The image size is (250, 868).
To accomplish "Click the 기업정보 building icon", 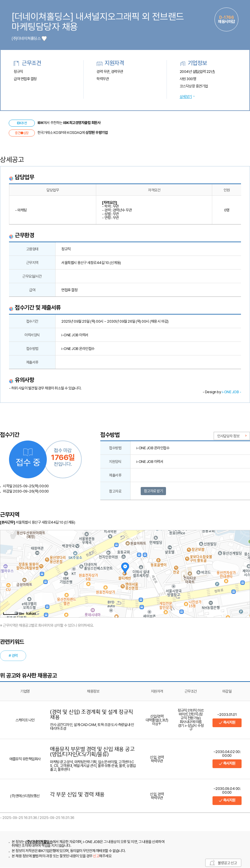I will pos(183,63).
